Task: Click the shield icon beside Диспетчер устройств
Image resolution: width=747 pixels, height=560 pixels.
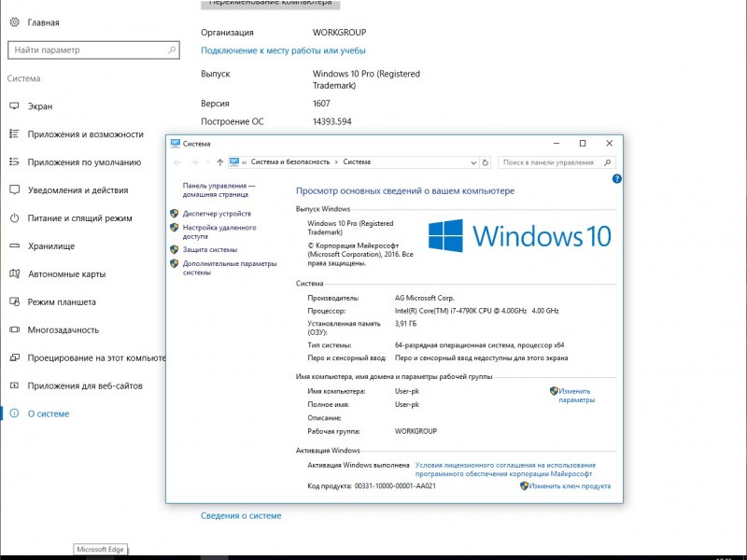Action: (175, 214)
